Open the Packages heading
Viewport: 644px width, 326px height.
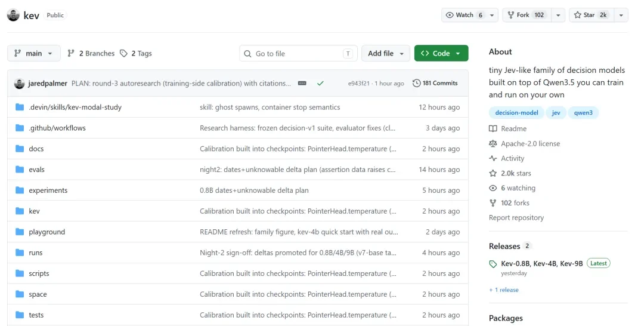pos(506,318)
